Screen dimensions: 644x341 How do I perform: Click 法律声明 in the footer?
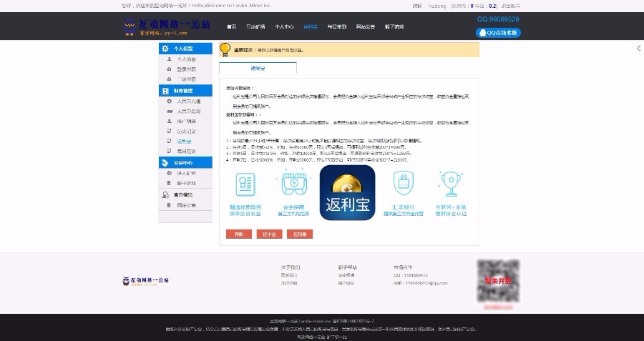[289, 283]
